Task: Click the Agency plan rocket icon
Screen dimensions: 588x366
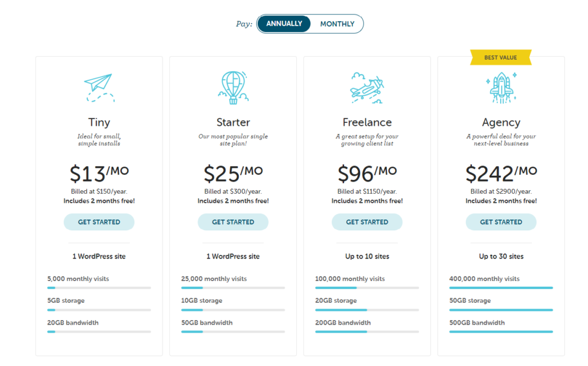Action: coord(501,88)
